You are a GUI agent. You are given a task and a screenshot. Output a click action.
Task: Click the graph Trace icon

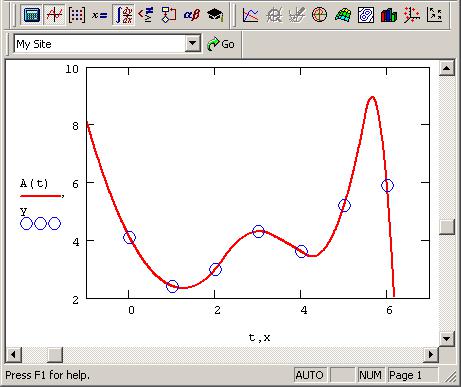click(296, 14)
